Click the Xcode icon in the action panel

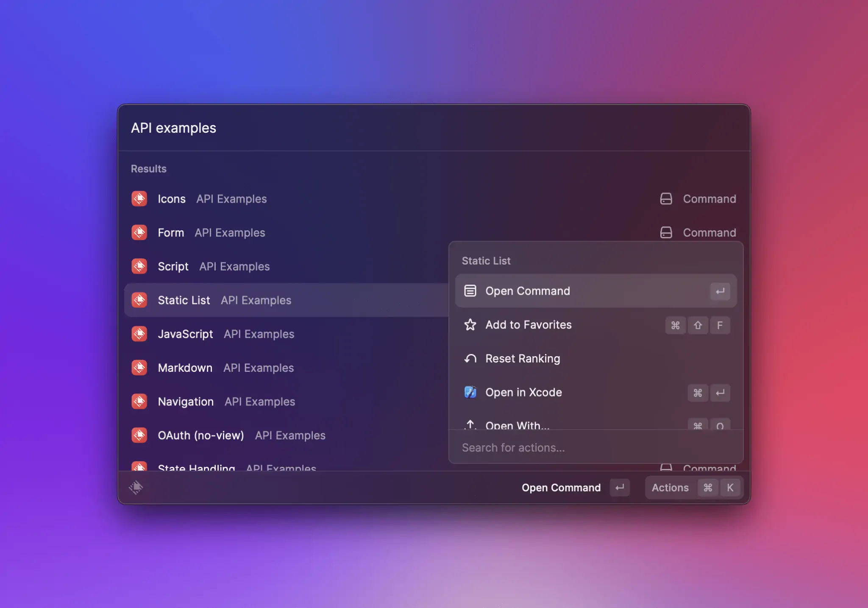(x=470, y=392)
